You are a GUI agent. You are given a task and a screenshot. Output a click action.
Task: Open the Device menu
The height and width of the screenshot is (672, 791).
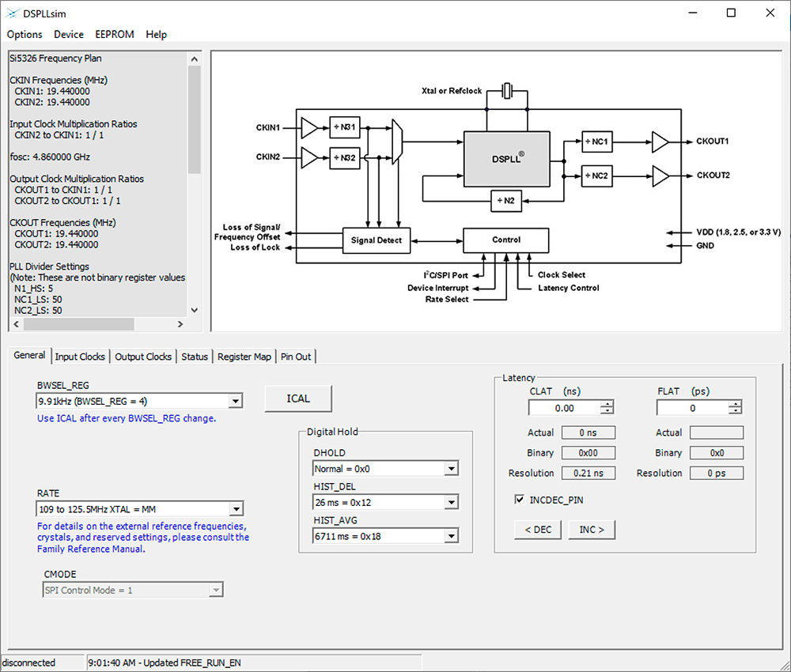[x=68, y=34]
